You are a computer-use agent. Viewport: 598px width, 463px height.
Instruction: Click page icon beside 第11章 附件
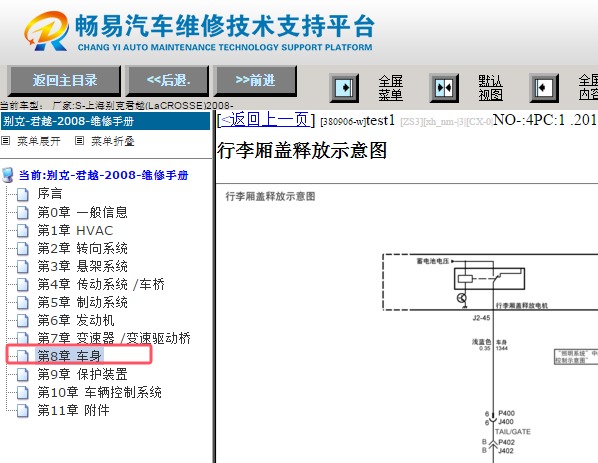click(x=23, y=411)
